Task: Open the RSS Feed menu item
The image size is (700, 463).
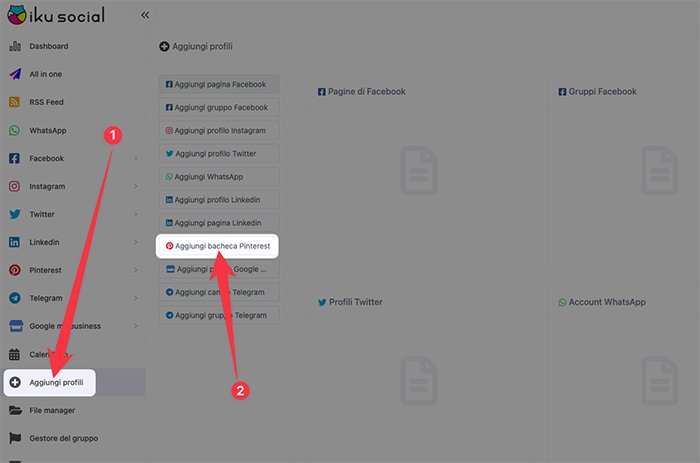Action: point(46,102)
